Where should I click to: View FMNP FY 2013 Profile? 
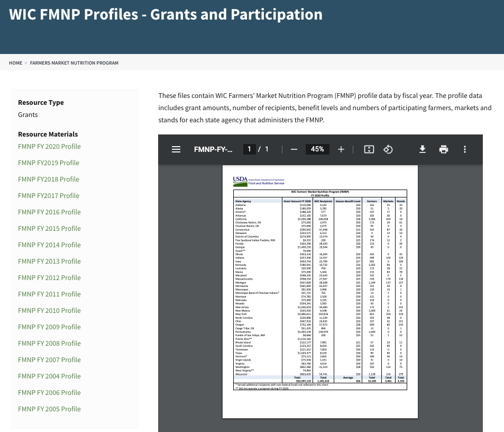tap(49, 261)
